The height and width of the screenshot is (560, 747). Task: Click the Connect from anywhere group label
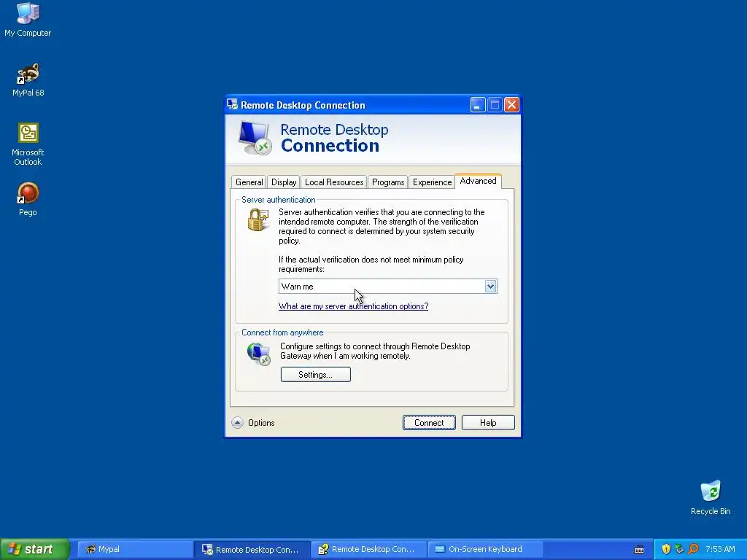tap(282, 332)
